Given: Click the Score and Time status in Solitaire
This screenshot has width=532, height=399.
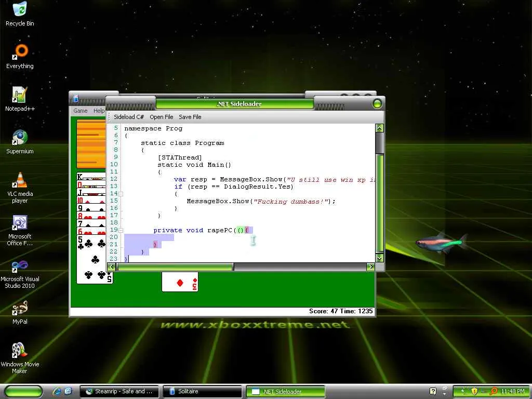Looking at the screenshot, I should click(341, 311).
